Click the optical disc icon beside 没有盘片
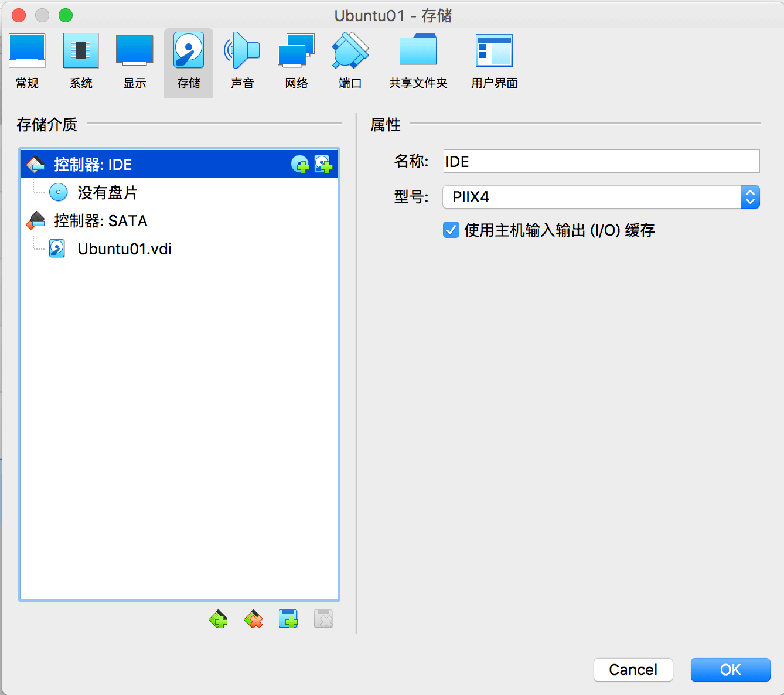The width and height of the screenshot is (784, 695). (x=58, y=192)
